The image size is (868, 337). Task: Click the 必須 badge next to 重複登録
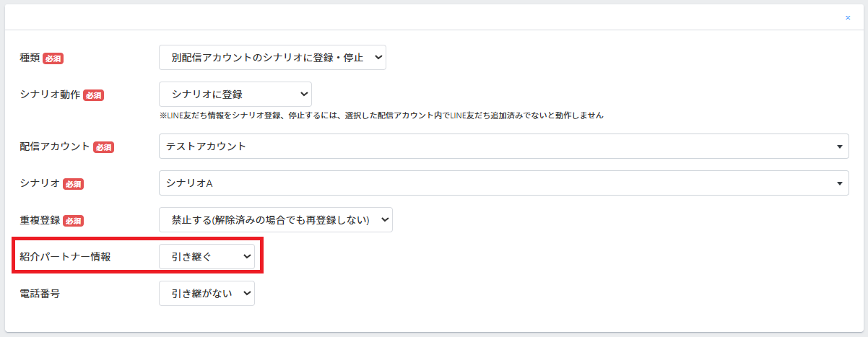(x=74, y=221)
